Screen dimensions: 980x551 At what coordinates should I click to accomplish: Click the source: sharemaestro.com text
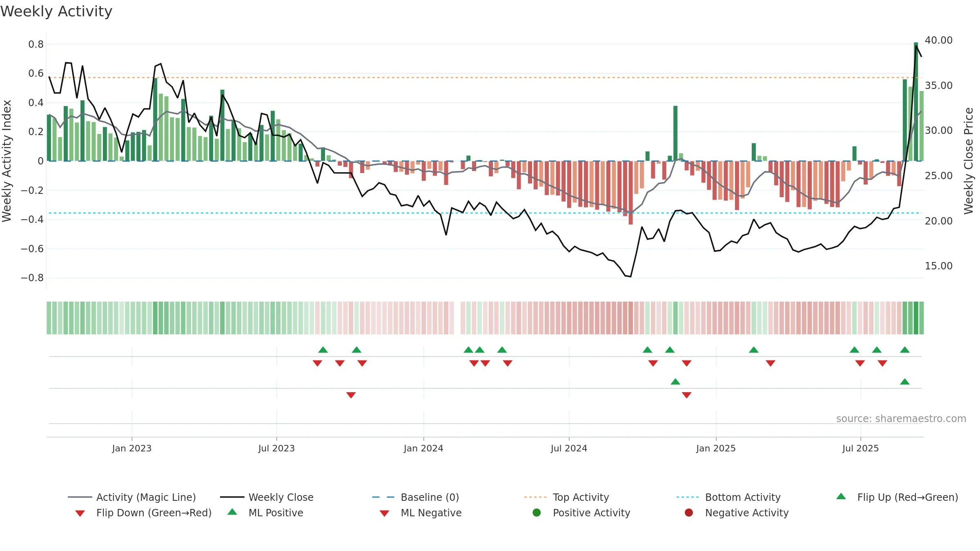click(x=901, y=419)
